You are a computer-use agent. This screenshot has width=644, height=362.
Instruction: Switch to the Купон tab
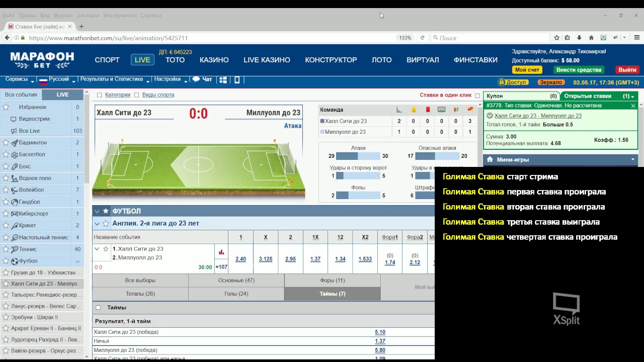click(521, 96)
